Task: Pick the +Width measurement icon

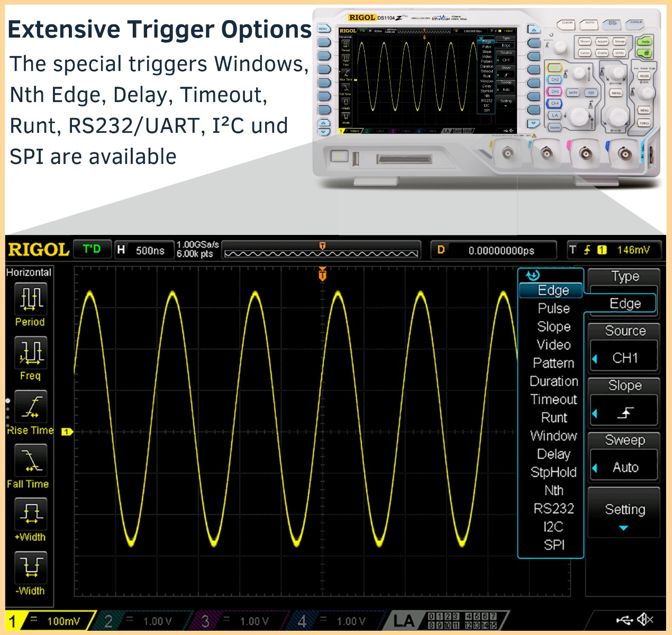Action: [x=31, y=514]
